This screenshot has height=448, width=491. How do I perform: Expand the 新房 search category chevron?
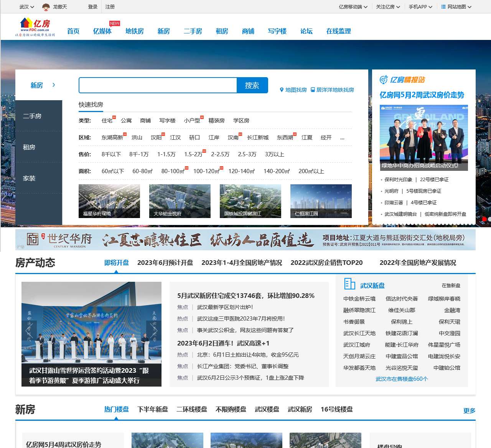click(x=54, y=85)
